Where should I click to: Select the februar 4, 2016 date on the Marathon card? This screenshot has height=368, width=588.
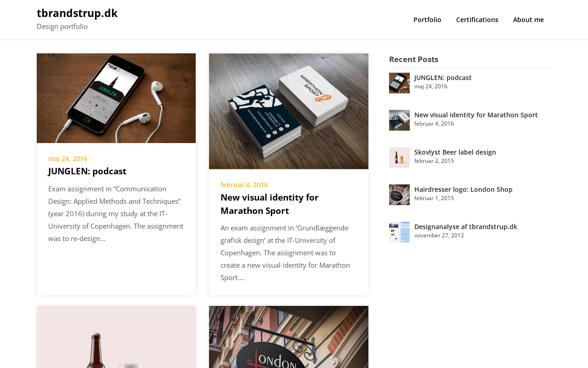(x=244, y=185)
